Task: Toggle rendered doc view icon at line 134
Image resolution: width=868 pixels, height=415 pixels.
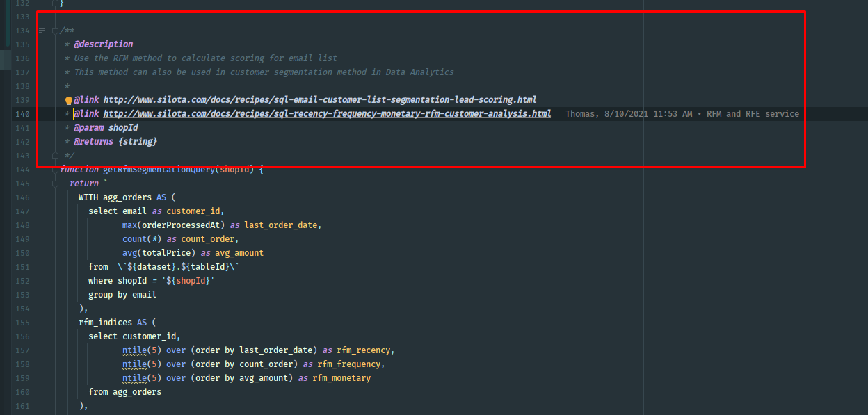Action: click(x=42, y=31)
